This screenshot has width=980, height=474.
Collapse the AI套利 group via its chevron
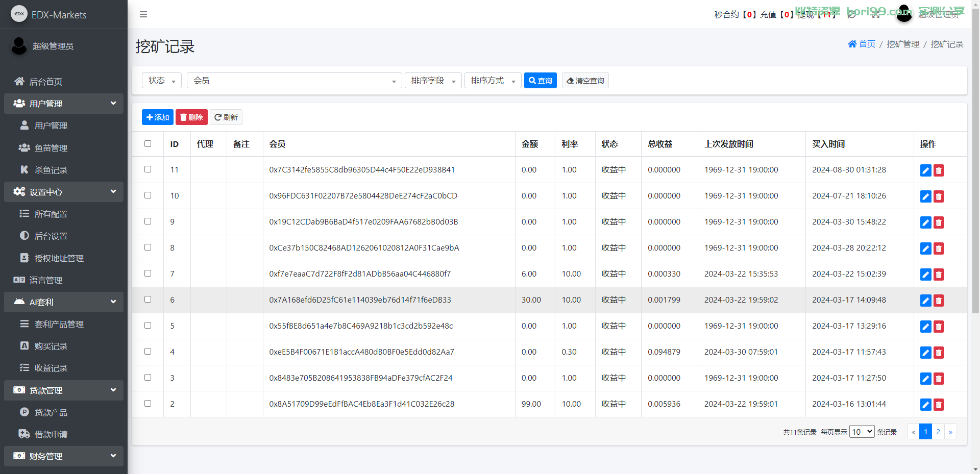click(113, 302)
